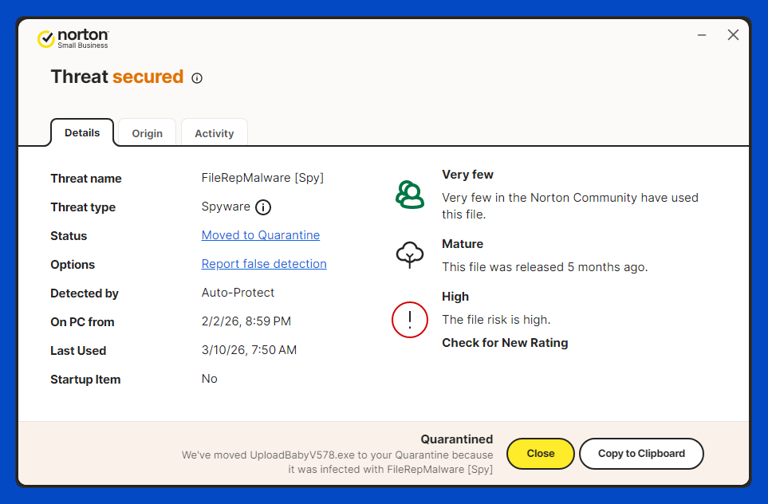The image size is (768, 504).
Task: Click the yellow Close button
Action: click(540, 454)
